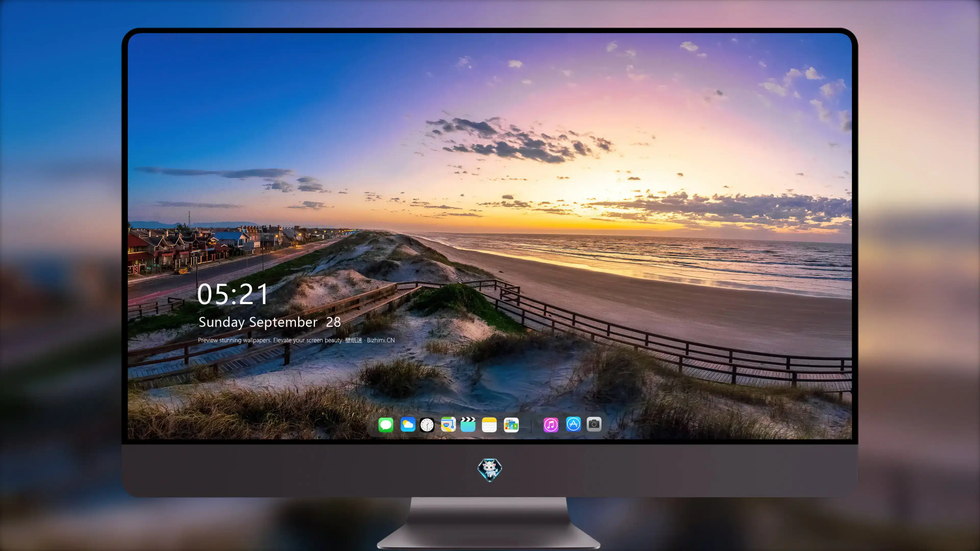Open the blue App Store icon
The width and height of the screenshot is (980, 551).
pyautogui.click(x=573, y=424)
